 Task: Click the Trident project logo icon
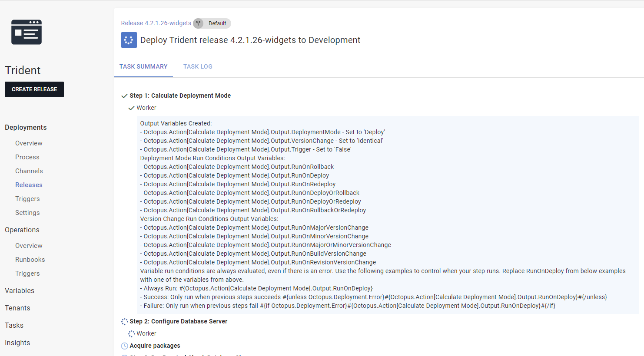(27, 32)
